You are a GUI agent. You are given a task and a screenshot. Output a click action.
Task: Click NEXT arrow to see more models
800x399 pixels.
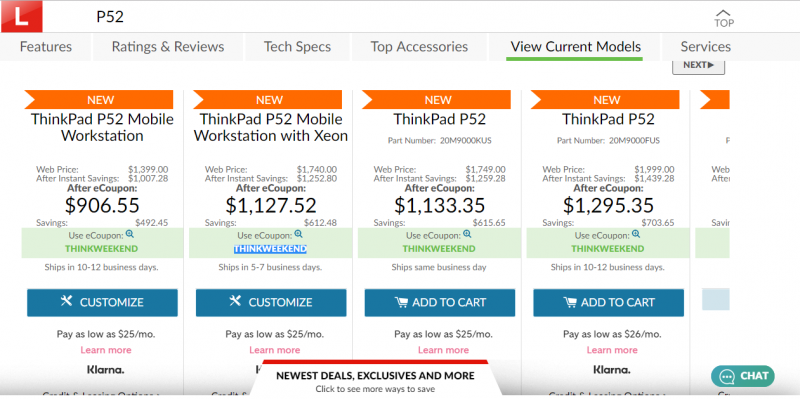pos(698,65)
